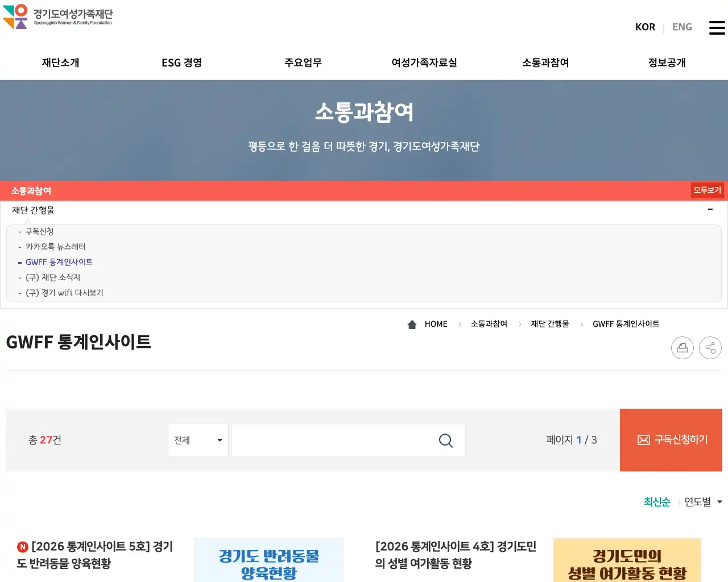The image size is (728, 582).
Task: Select GWFF 통계인사이트 in the submenu
Action: pyautogui.click(x=59, y=263)
